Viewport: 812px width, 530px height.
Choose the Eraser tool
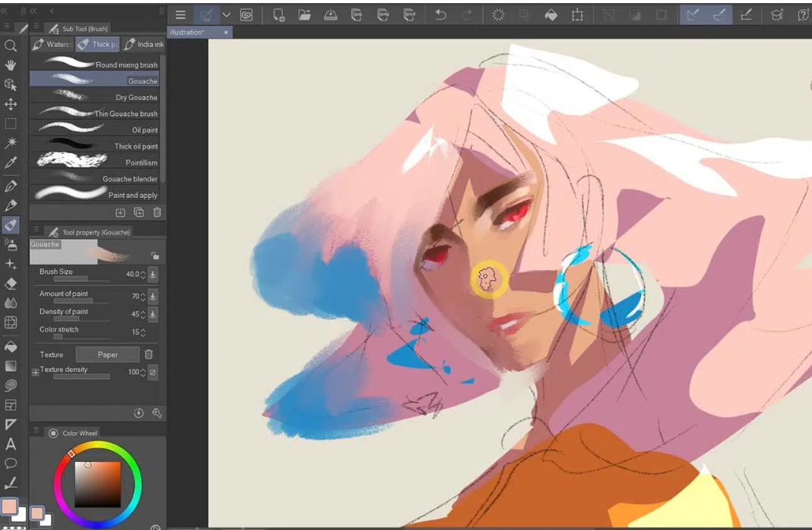[x=11, y=284]
